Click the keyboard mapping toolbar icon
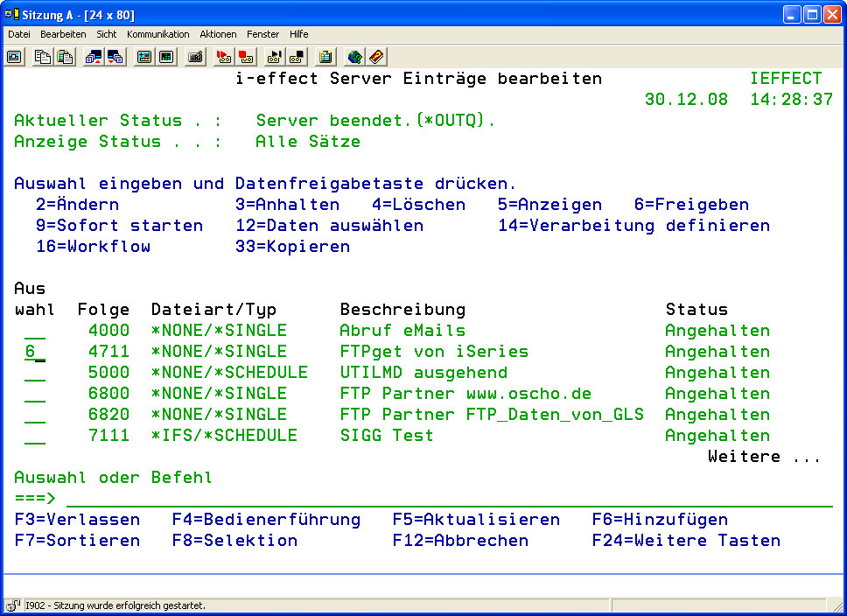Viewport: 847px width, 616px height. point(195,57)
